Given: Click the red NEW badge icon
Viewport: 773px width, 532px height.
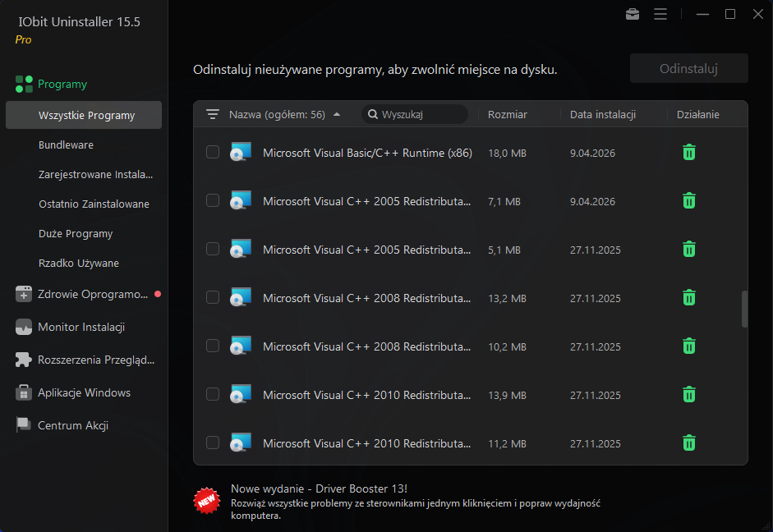Looking at the screenshot, I should click(x=206, y=501).
